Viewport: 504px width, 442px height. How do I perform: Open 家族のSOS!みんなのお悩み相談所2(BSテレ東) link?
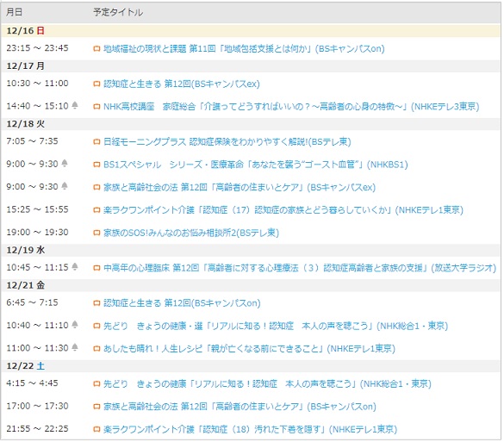(x=191, y=233)
